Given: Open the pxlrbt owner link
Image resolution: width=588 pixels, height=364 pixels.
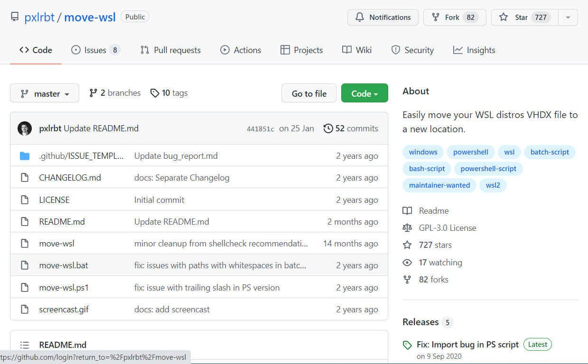Looking at the screenshot, I should 39,18.
